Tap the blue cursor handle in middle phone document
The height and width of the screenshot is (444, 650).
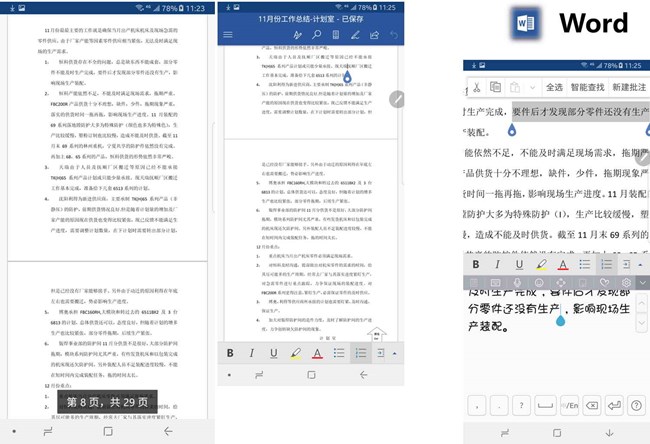(347, 77)
